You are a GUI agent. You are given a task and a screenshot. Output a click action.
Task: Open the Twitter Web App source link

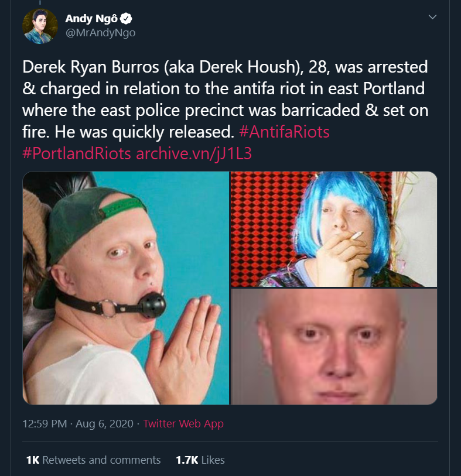(x=183, y=423)
